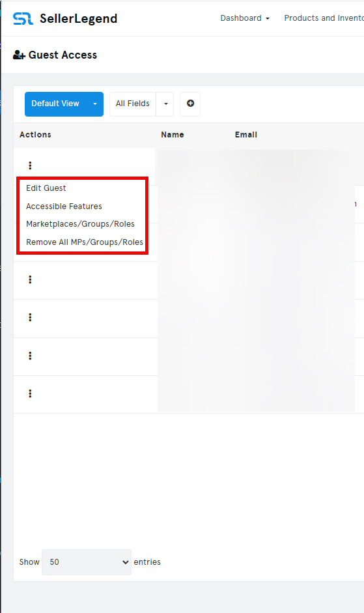Click the SellerLegend logo icon
This screenshot has height=613, width=364.
coord(23,18)
